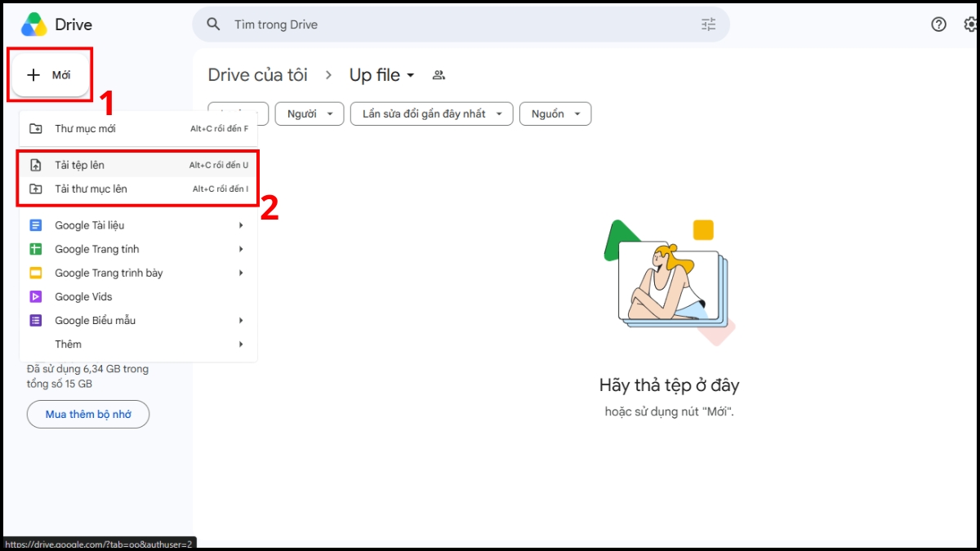The width and height of the screenshot is (980, 551).
Task: Click the file upload icon
Action: (36, 165)
